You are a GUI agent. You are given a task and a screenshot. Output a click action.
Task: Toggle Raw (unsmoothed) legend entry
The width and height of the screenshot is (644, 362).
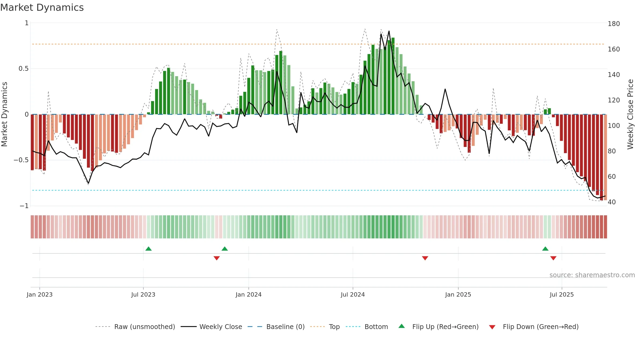(x=135, y=327)
